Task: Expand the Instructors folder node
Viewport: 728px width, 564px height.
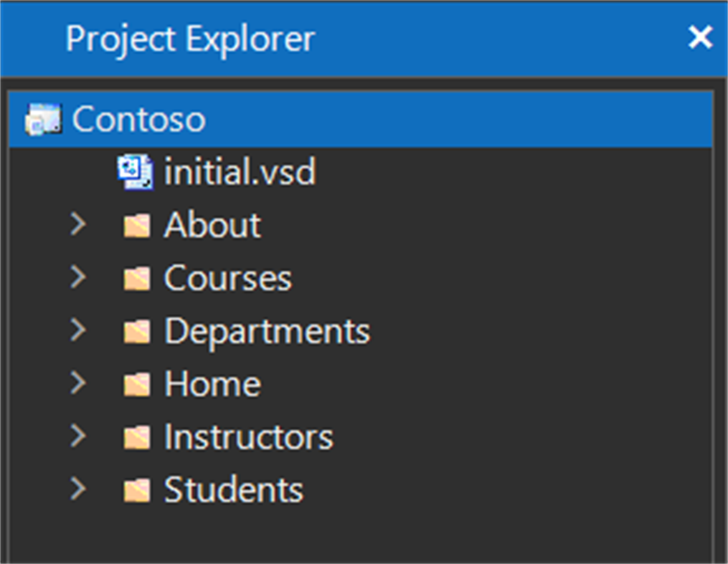Action: click(x=78, y=436)
